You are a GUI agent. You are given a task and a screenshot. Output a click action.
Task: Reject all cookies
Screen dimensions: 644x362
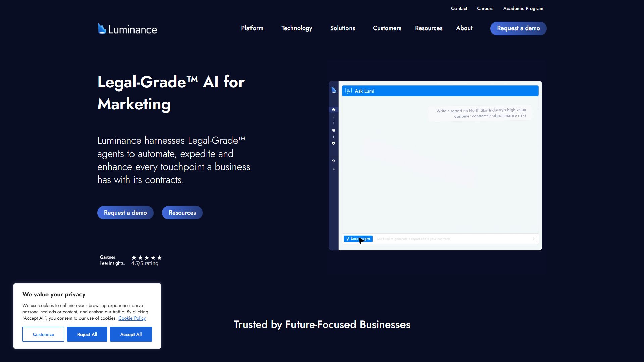tap(87, 334)
